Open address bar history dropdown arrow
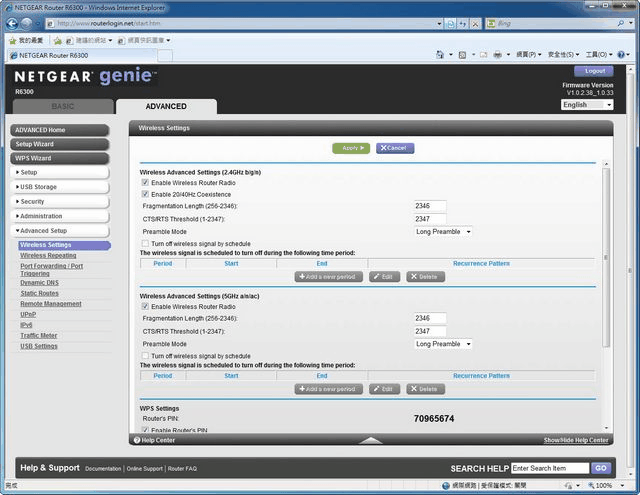Screen dimensions: 640x495 tap(439, 24)
